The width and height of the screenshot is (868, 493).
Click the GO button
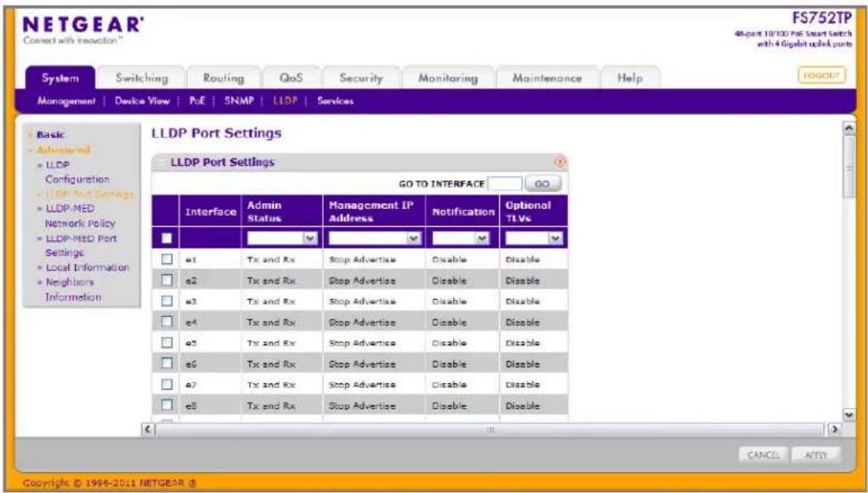point(542,184)
